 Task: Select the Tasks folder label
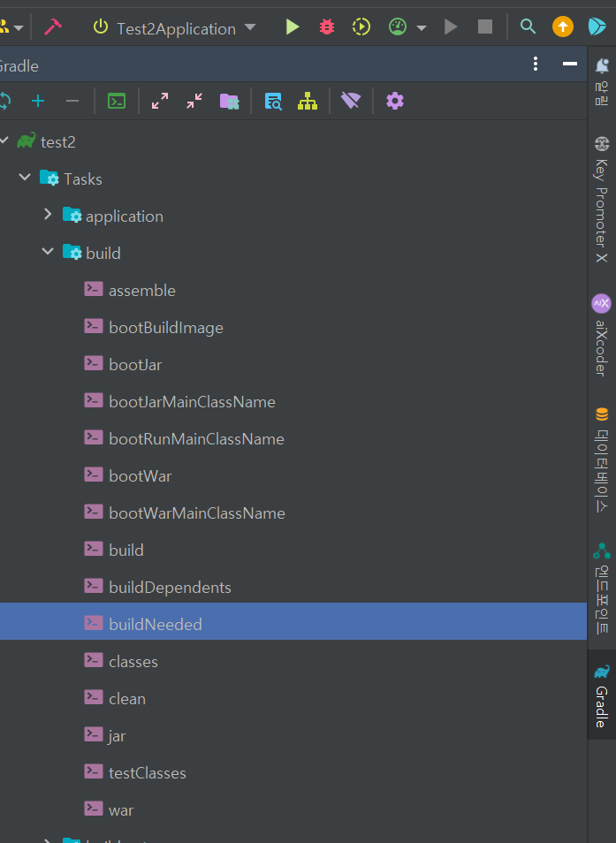point(83,179)
